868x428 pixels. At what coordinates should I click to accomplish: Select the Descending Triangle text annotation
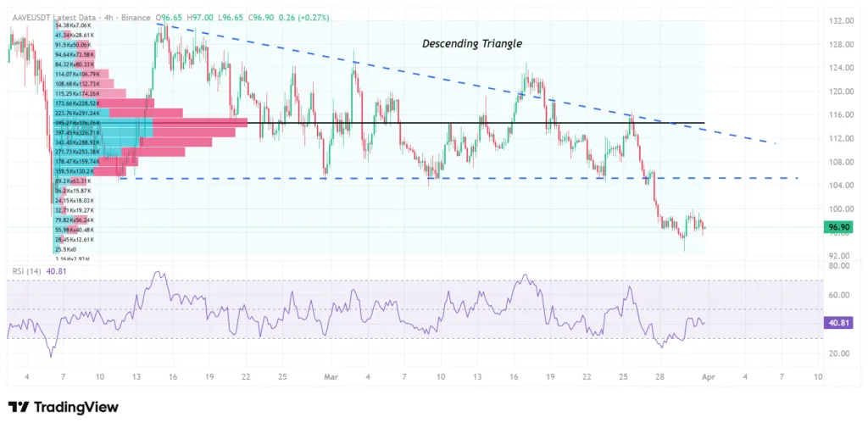point(472,44)
